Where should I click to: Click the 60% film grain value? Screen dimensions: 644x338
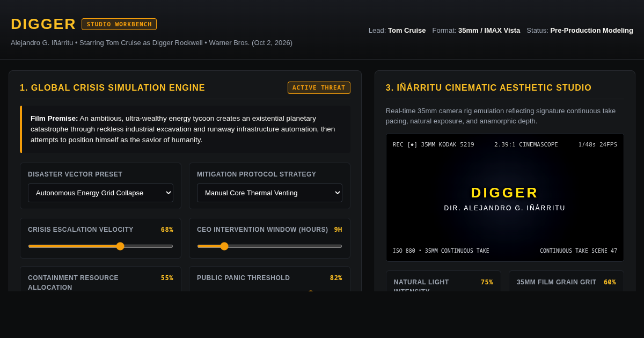coord(610,282)
